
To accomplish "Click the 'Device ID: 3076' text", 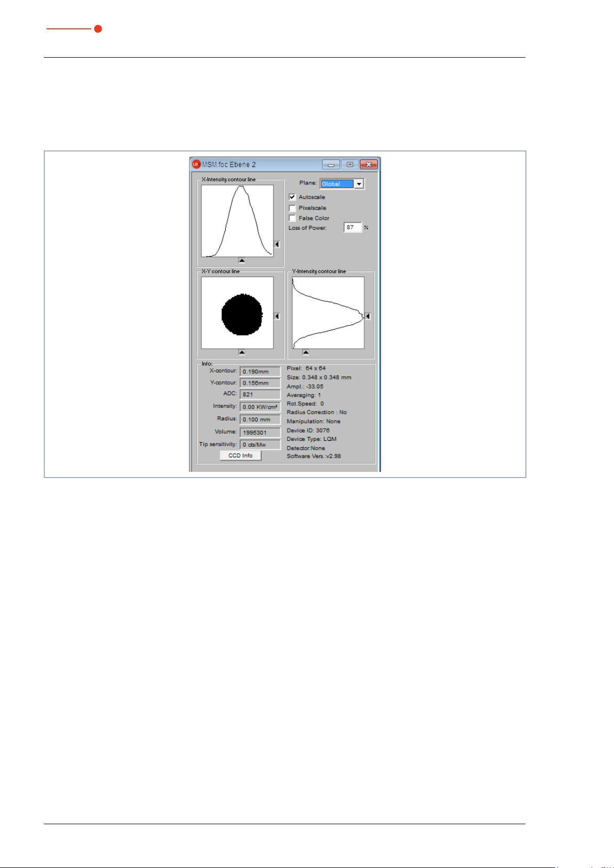I will 308,430.
